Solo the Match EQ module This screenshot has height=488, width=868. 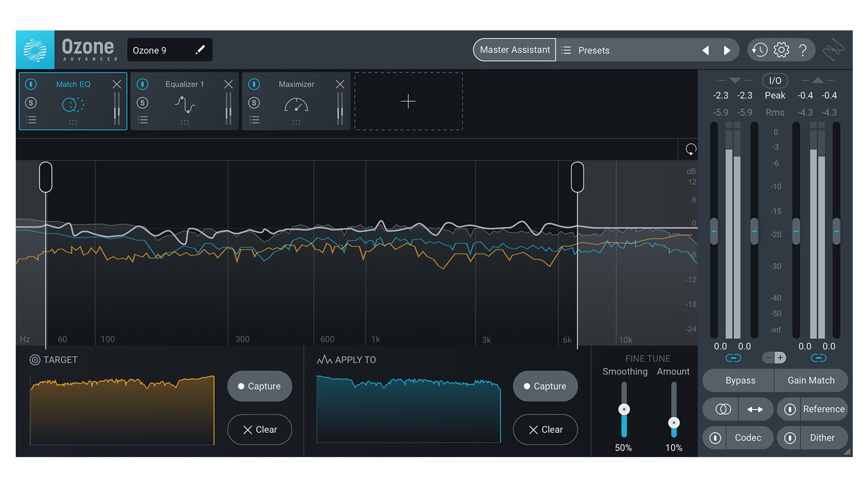click(x=31, y=102)
